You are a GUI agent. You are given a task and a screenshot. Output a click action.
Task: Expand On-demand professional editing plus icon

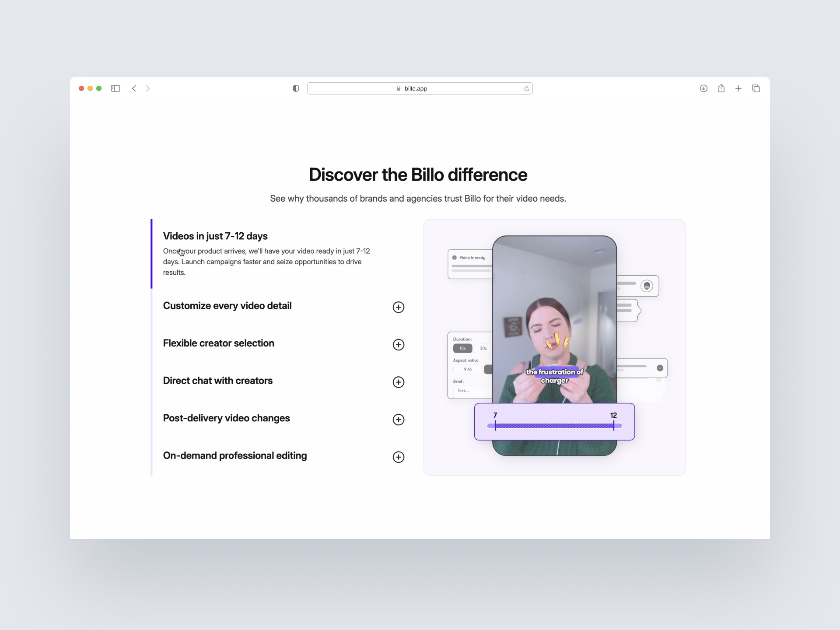coord(398,457)
